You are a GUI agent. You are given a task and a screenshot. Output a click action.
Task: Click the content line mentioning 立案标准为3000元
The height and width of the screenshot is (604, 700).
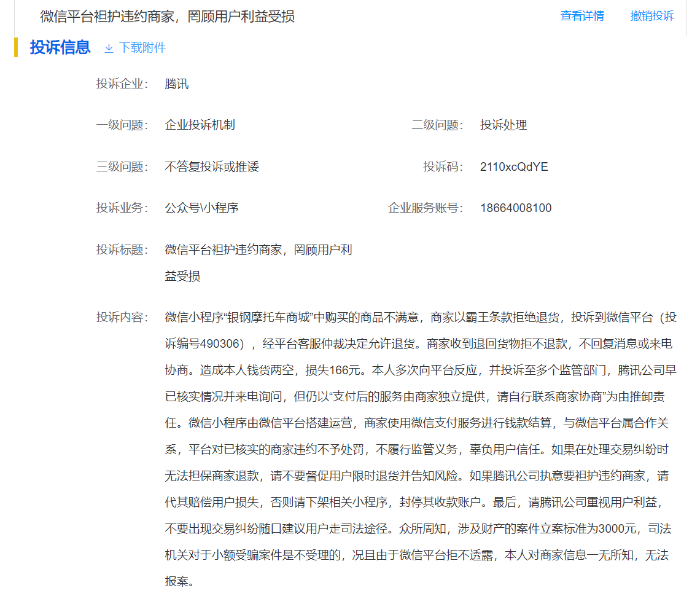[418, 529]
